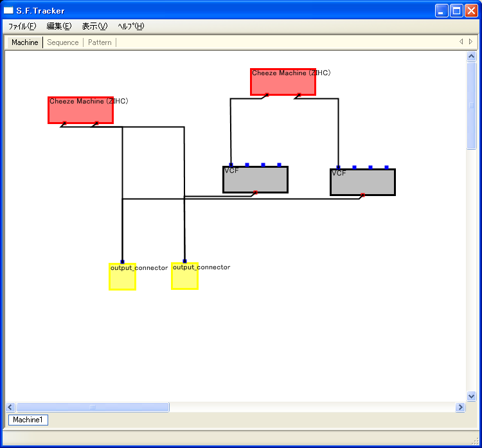The image size is (482, 448).
Task: Click the tab scroll right arrow
Action: point(470,42)
